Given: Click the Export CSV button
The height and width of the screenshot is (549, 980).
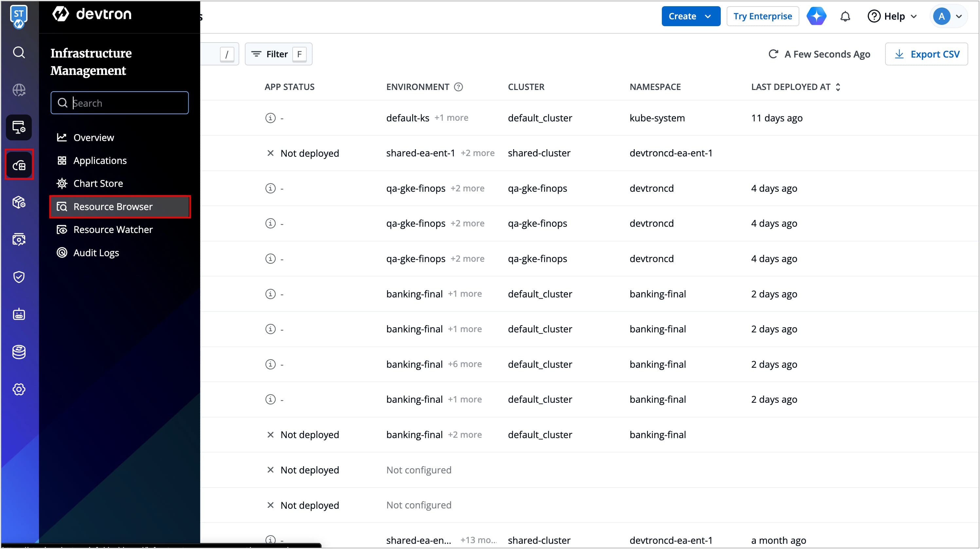Looking at the screenshot, I should pyautogui.click(x=926, y=54).
